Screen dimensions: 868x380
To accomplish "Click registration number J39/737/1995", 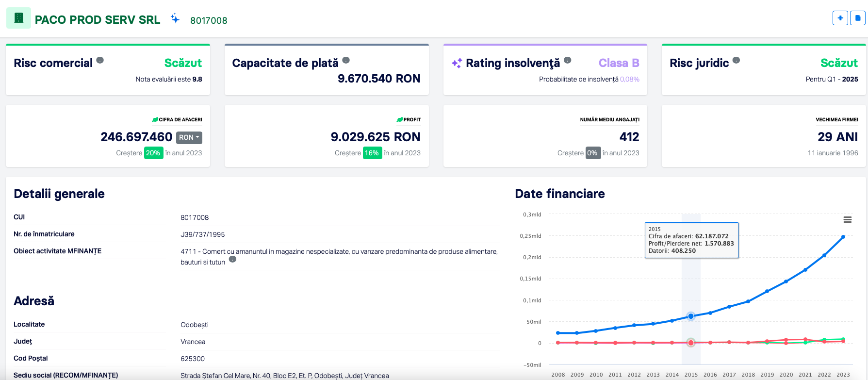I will [203, 234].
